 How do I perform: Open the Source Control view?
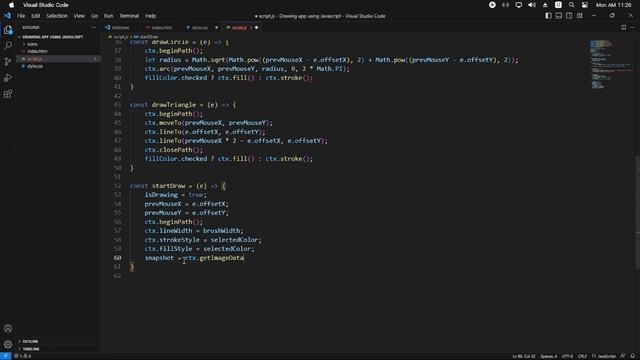[8, 61]
